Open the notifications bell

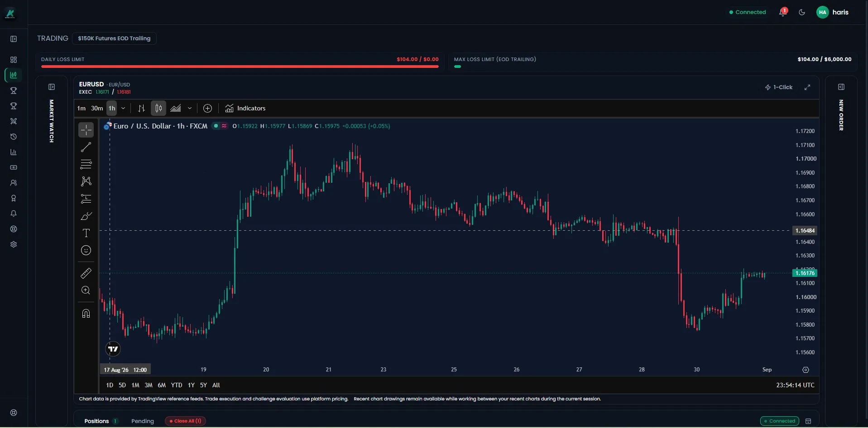(x=782, y=12)
